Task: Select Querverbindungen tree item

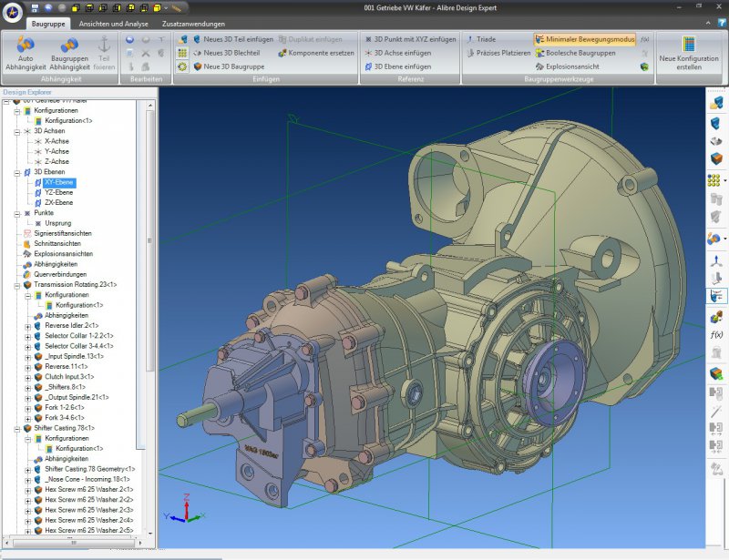Action: coord(60,274)
